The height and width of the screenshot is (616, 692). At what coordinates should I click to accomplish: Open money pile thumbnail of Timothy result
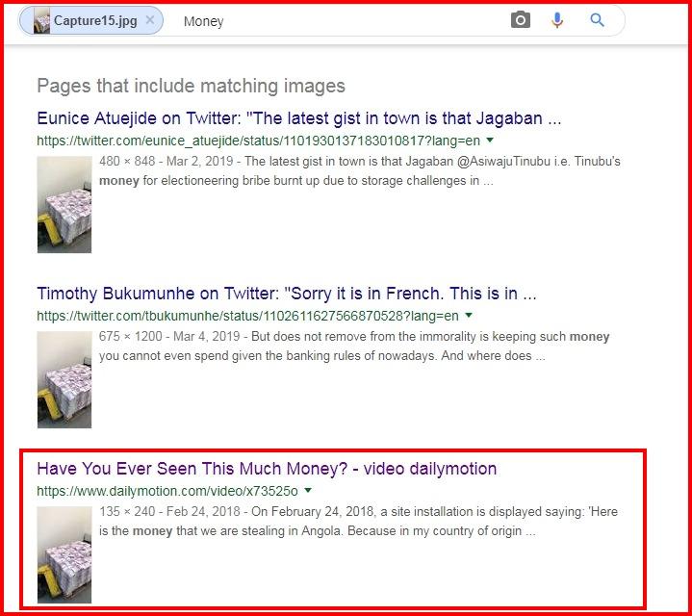tap(64, 379)
